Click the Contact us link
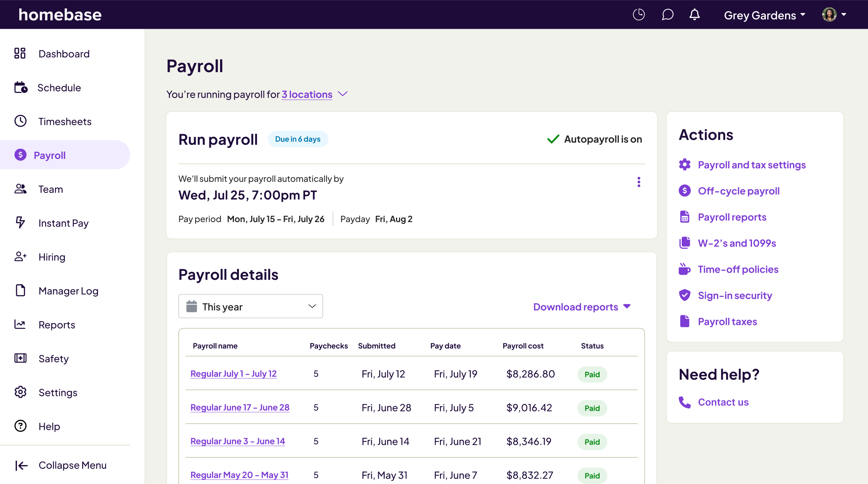 coord(723,402)
